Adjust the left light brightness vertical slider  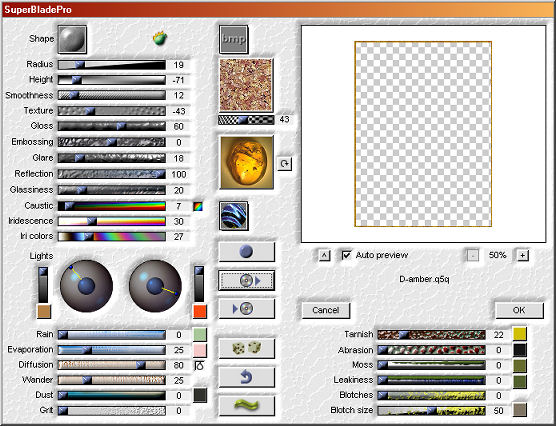pos(43,285)
